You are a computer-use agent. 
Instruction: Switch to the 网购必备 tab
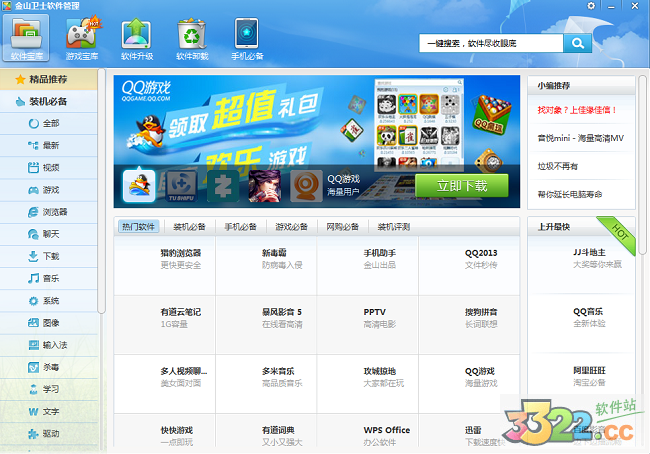coord(342,227)
